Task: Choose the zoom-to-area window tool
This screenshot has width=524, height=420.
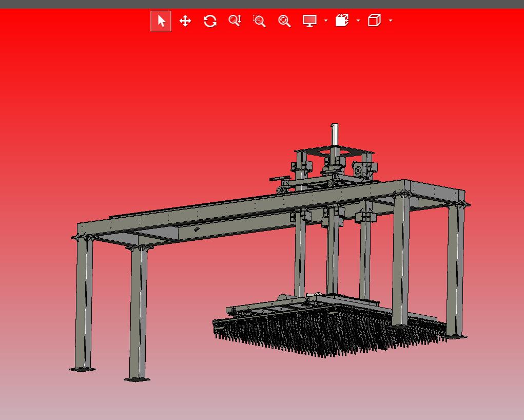Action: [259, 21]
